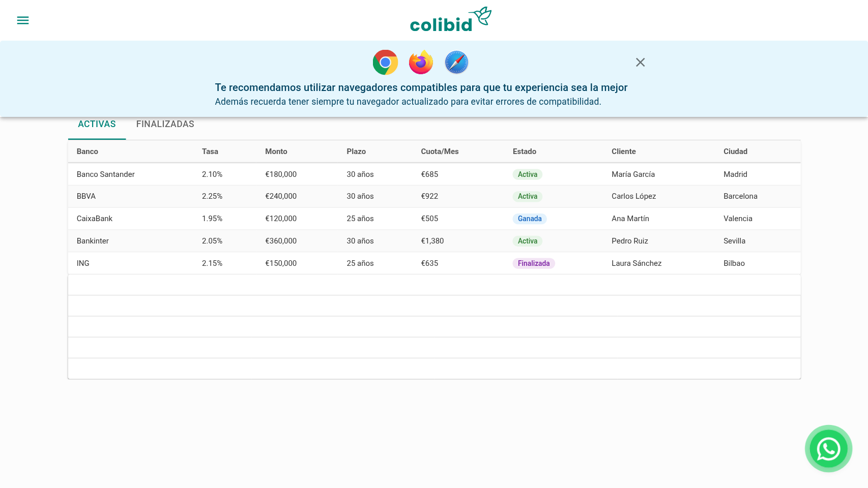Viewport: 868px width, 488px height.
Task: Click the banner's browser recommendation headline
Action: pos(421,87)
